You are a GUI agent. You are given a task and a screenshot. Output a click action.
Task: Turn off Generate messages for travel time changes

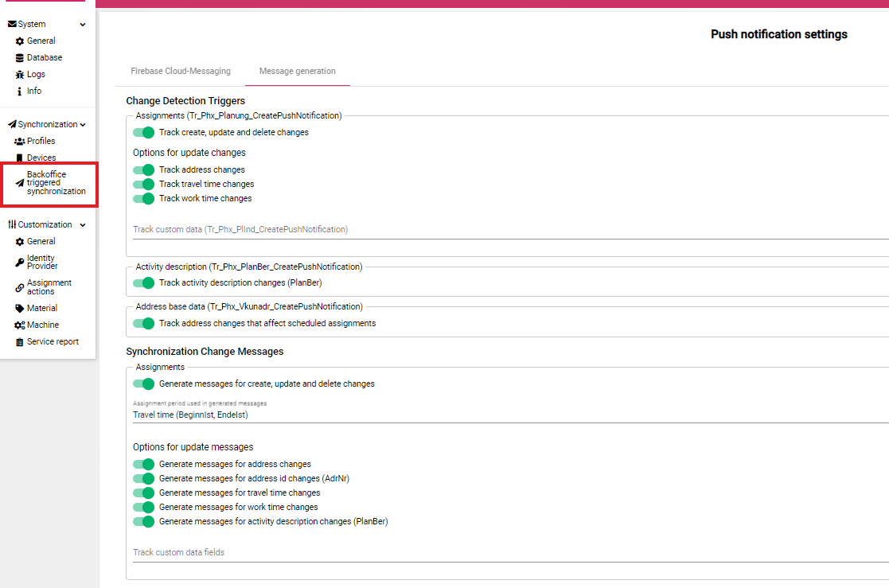[x=143, y=493]
